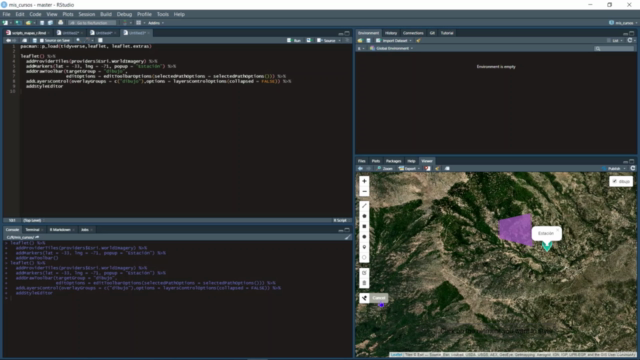Clear all viewer items with broom icon

coord(437,169)
